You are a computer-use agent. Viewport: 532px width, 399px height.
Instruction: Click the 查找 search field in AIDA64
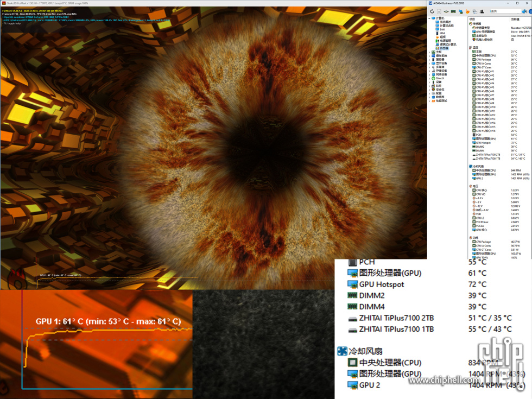pos(505,11)
